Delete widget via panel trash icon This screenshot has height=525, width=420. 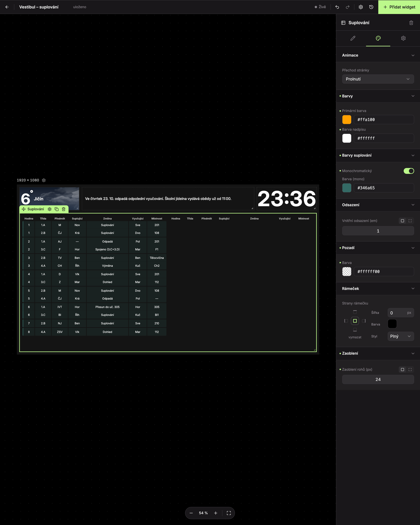pos(411,23)
